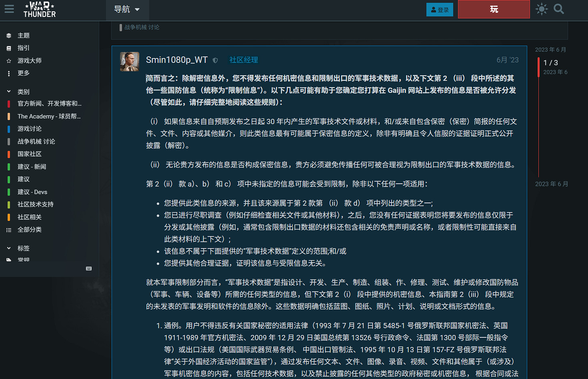The width and height of the screenshot is (588, 379).
Task: Click the list icon next to 全部分类
Action: click(x=9, y=230)
